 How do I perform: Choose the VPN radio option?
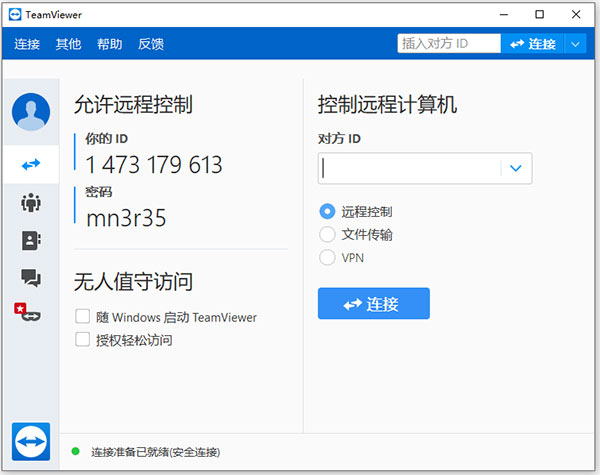327,257
